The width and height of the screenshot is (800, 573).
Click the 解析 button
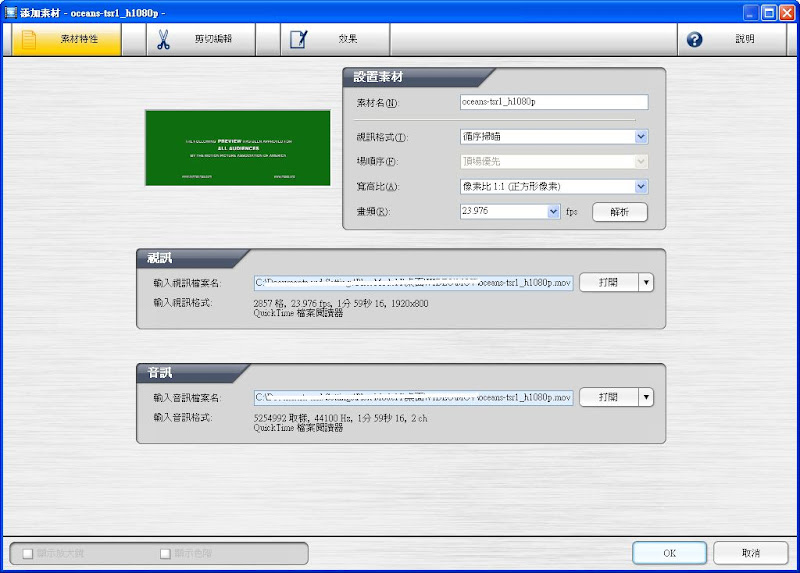tap(620, 212)
